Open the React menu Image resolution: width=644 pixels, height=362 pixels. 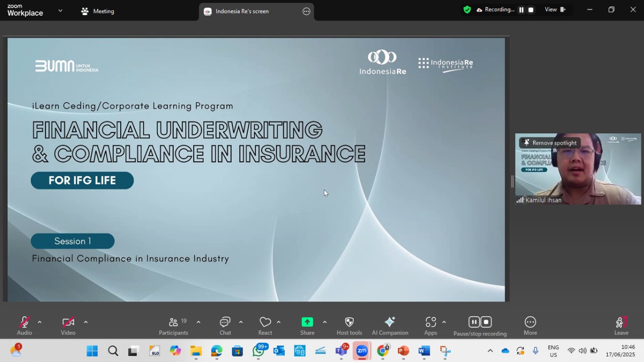(265, 326)
